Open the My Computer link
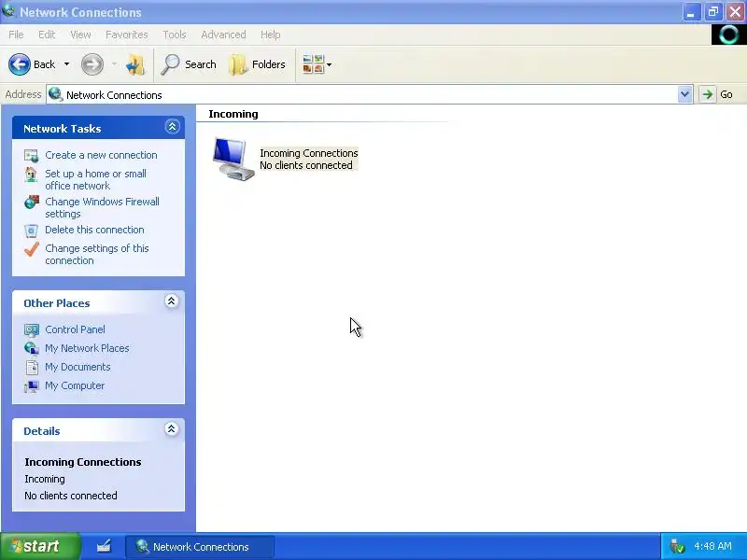 [x=75, y=385]
